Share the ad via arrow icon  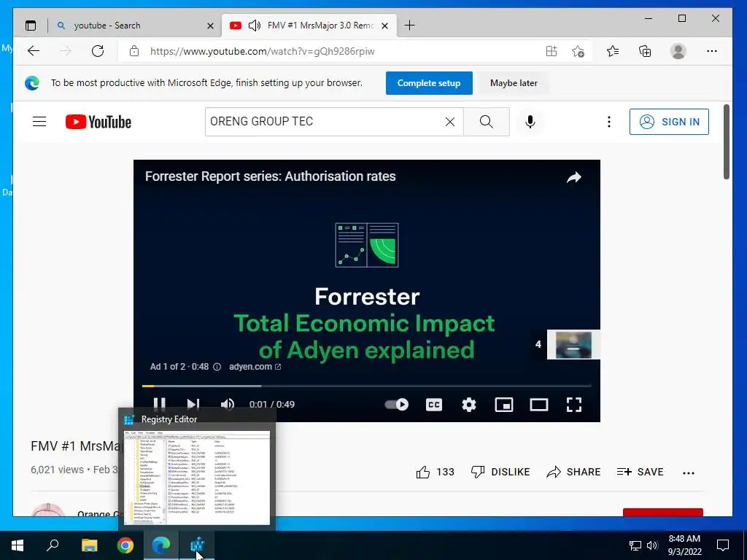click(x=574, y=178)
